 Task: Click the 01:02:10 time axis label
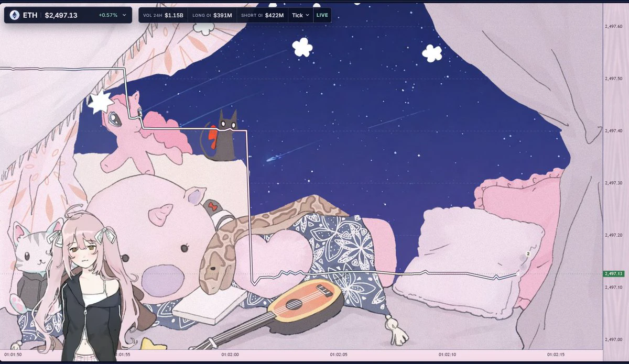pyautogui.click(x=447, y=355)
